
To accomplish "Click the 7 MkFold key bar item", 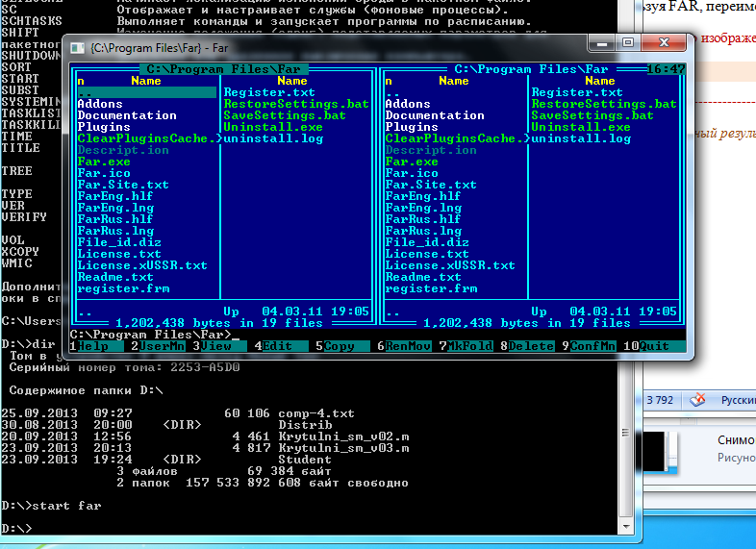I will (466, 346).
